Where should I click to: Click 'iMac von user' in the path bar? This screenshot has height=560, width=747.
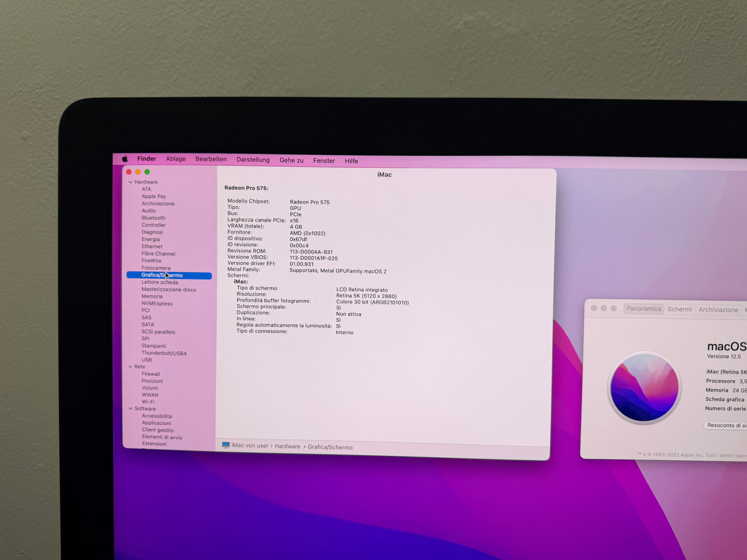[x=250, y=446]
